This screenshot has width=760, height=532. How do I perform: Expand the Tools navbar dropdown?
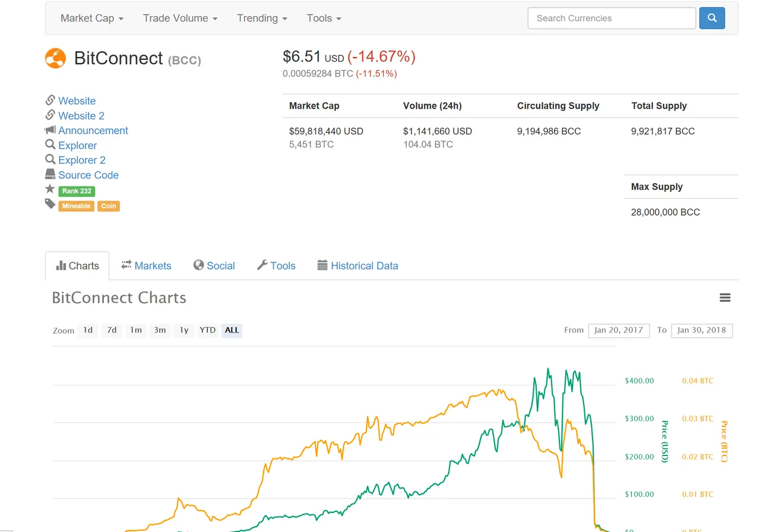coord(324,18)
